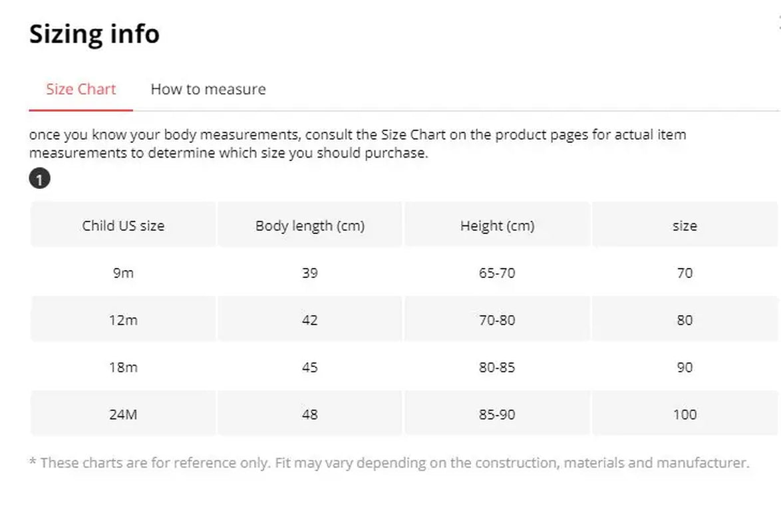
Task: Click the size 90 cell
Action: (685, 367)
